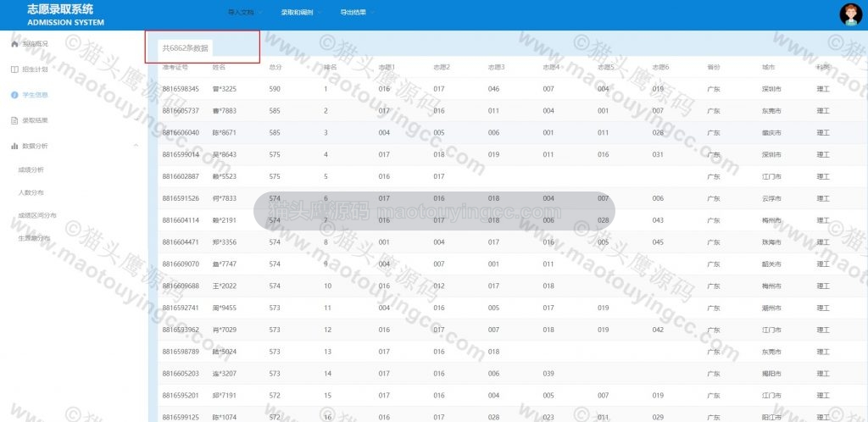Select exam number 8816591526
The width and height of the screenshot is (868, 422).
pos(181,198)
